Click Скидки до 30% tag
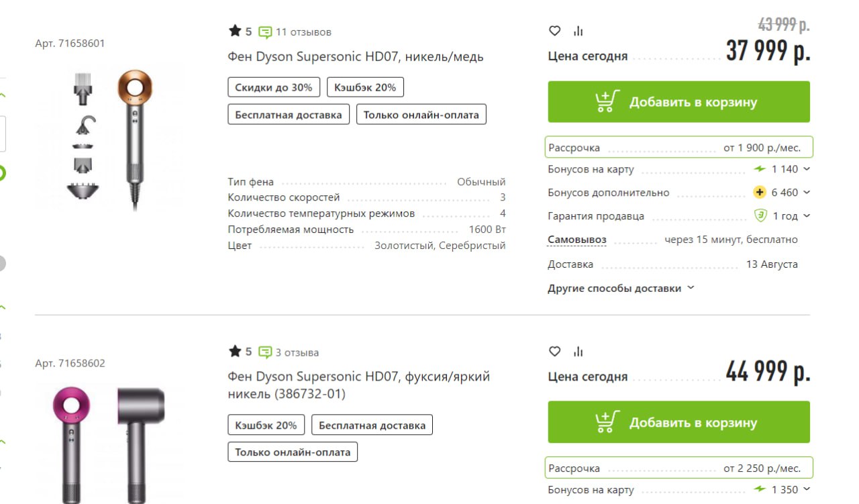The width and height of the screenshot is (859, 504). pyautogui.click(x=274, y=87)
